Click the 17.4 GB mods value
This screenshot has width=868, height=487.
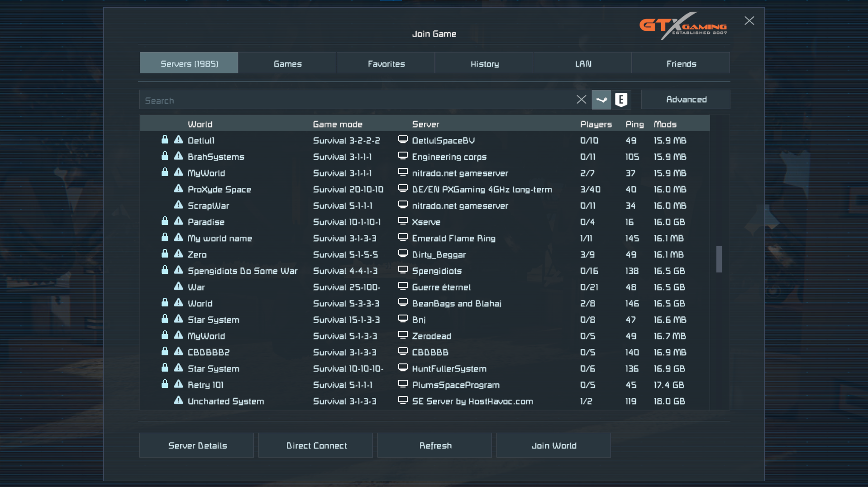668,385
